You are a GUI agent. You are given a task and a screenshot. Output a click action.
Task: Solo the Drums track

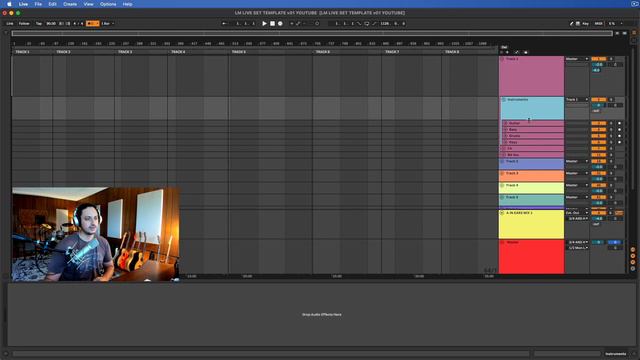(x=611, y=136)
